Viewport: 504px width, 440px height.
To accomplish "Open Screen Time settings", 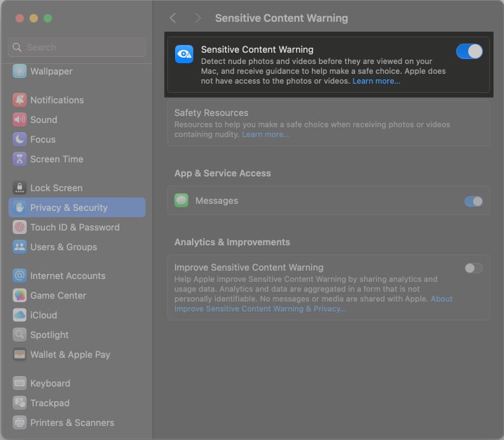I will pos(77,159).
